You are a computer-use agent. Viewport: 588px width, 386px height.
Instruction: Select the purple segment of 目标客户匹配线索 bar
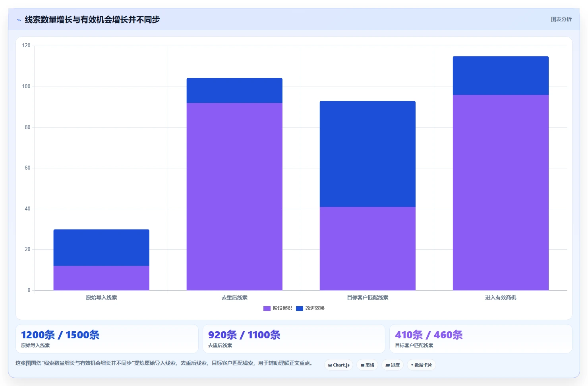click(367, 249)
